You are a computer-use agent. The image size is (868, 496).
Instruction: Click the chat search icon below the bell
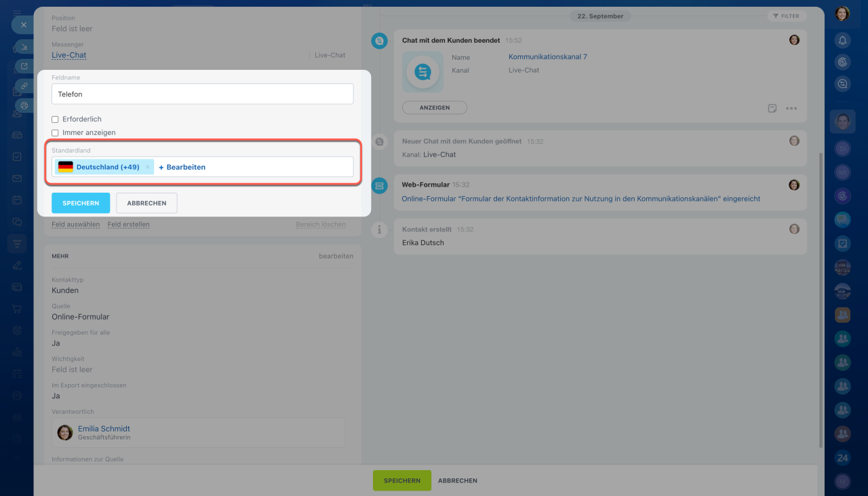tap(843, 84)
